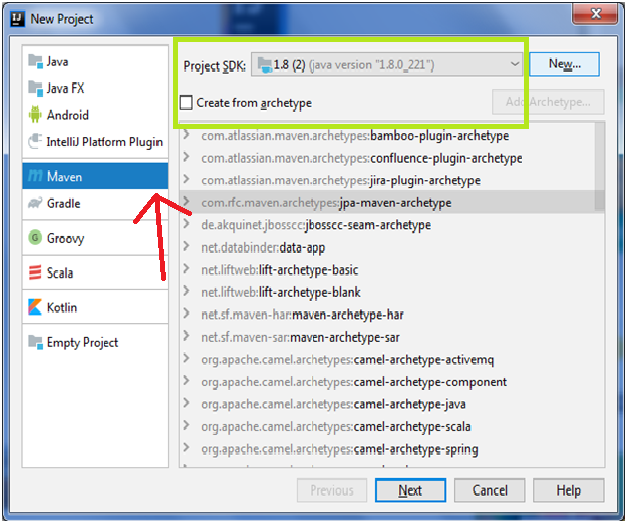This screenshot has width=628, height=521.
Task: Expand camel-archetype-scala node
Action: 186,426
